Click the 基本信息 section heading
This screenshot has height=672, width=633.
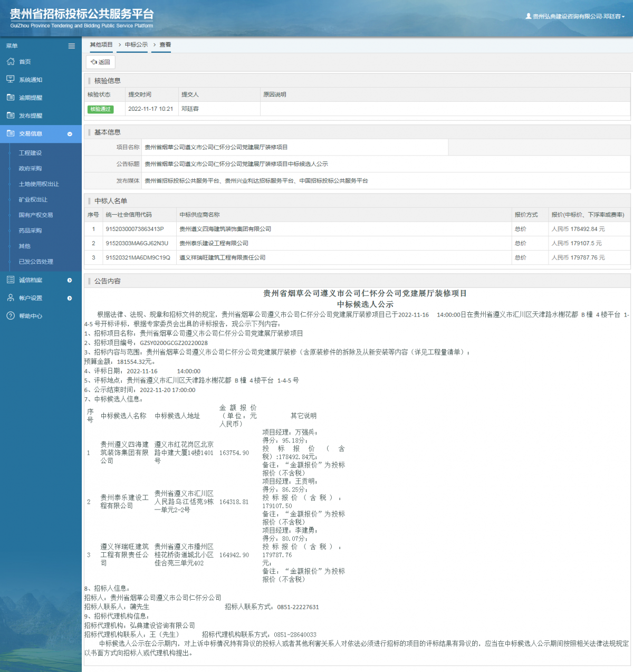point(108,132)
